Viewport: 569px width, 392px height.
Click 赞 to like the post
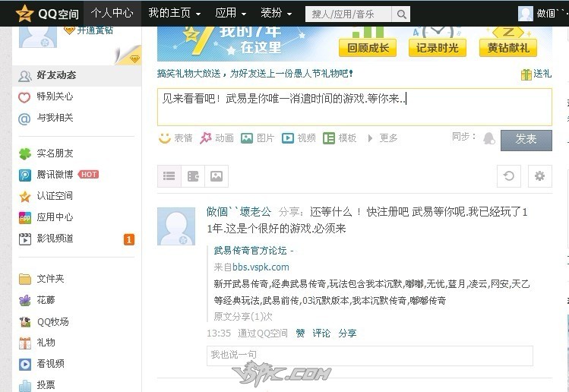tap(300, 334)
